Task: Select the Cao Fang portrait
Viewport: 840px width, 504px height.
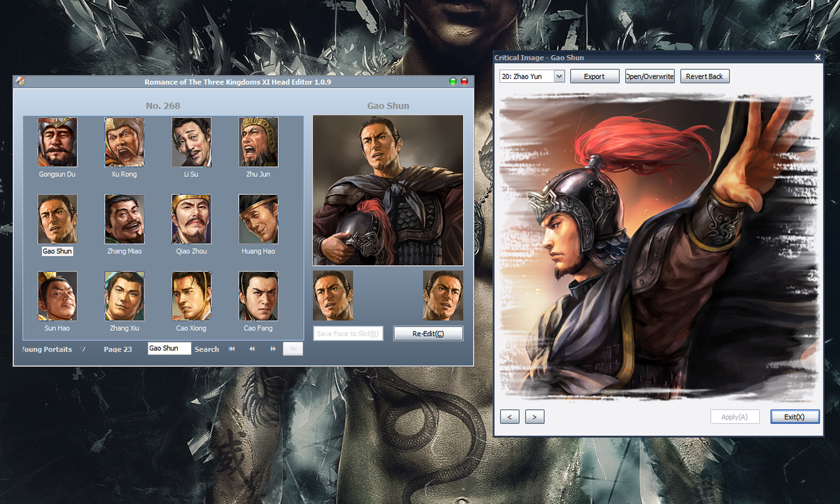Action: (x=259, y=295)
